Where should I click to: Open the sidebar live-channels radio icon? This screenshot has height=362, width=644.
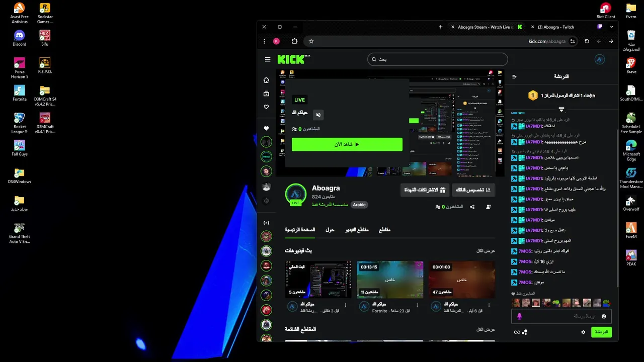[266, 223]
